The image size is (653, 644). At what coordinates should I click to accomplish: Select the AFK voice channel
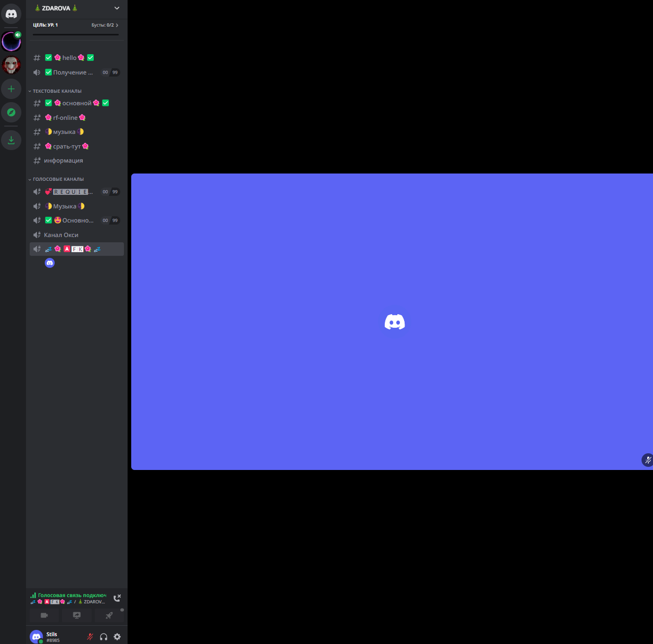77,249
